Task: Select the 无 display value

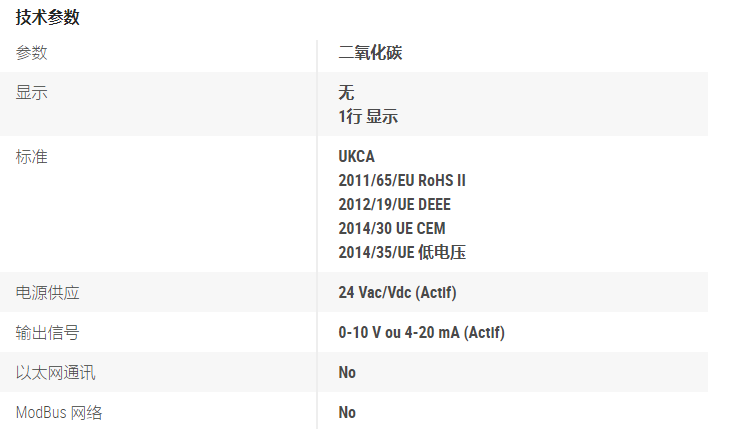Action: coord(346,93)
